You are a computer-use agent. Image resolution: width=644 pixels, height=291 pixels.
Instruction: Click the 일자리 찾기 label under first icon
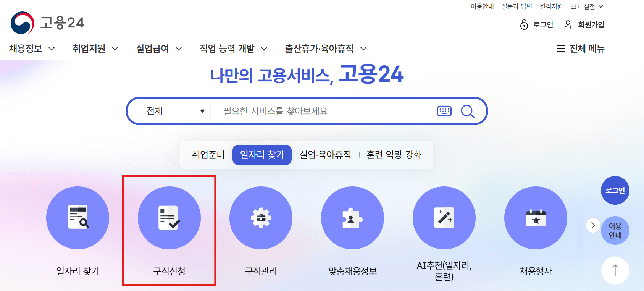tap(78, 271)
